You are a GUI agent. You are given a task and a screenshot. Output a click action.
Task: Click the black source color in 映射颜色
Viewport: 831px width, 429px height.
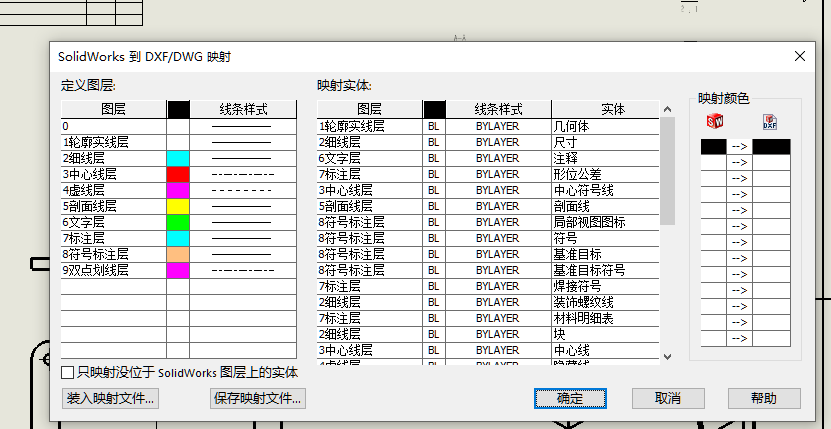coord(713,147)
